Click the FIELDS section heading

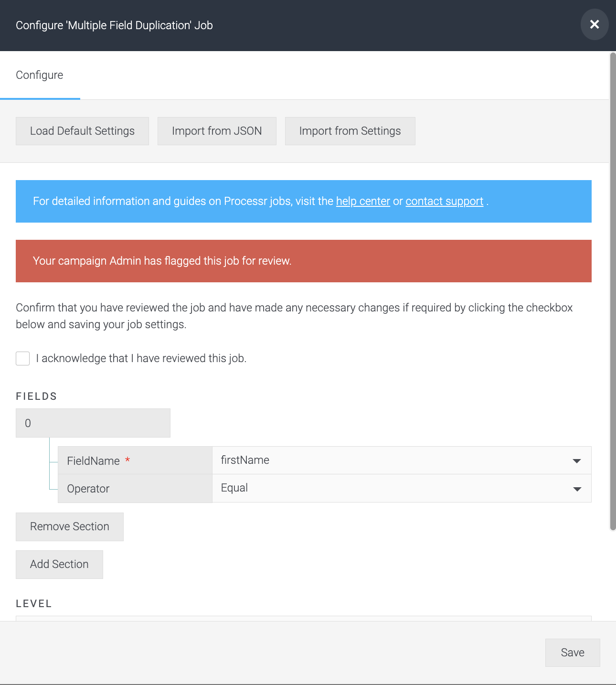tap(36, 396)
